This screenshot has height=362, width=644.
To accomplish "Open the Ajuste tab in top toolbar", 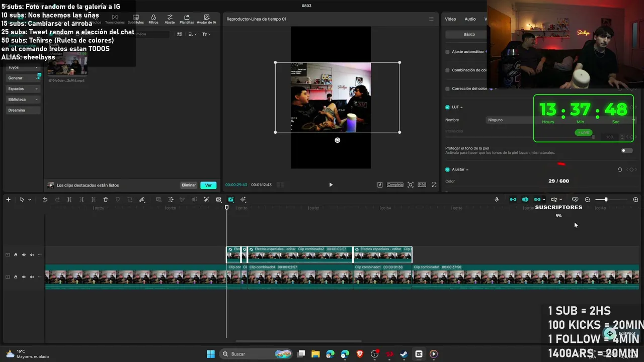I will coord(170,19).
